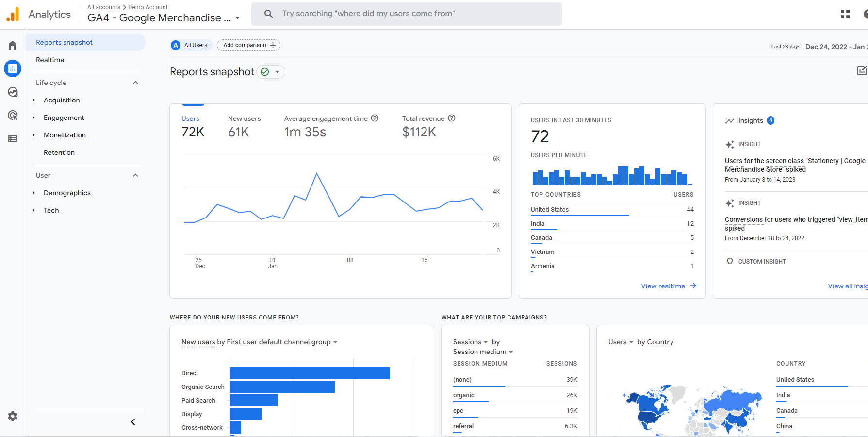The height and width of the screenshot is (437, 868).
Task: Click the organic session medium row
Action: click(515, 395)
